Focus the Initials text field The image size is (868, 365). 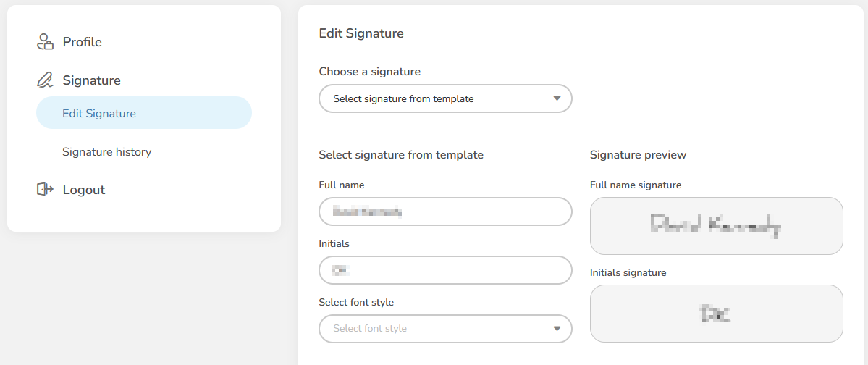pos(444,270)
